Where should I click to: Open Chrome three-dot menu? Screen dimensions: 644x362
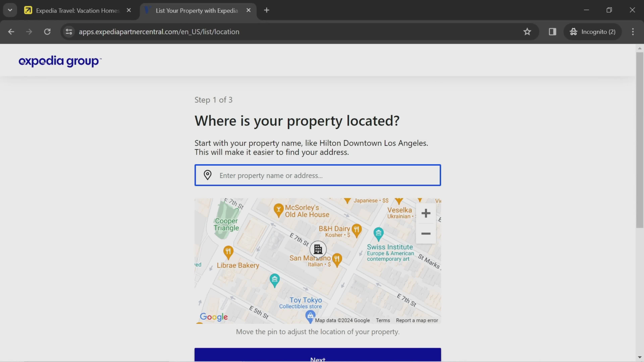pyautogui.click(x=633, y=32)
